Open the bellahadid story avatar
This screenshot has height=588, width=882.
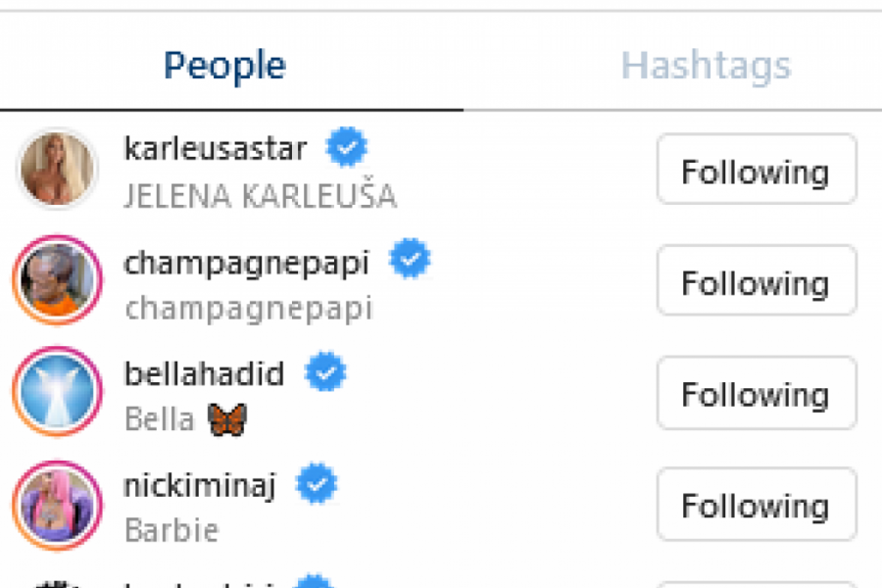tap(58, 392)
